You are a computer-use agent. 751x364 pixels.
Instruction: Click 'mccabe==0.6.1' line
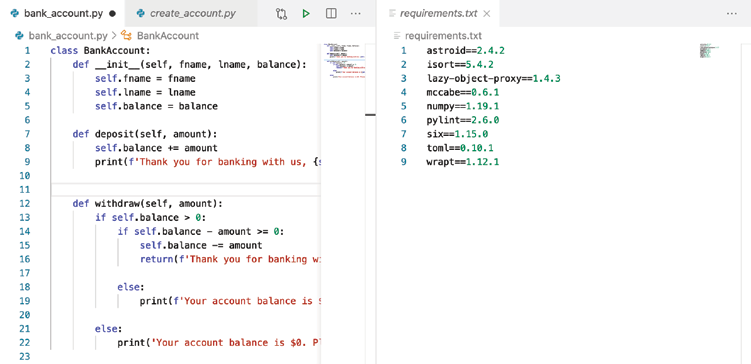tap(463, 92)
